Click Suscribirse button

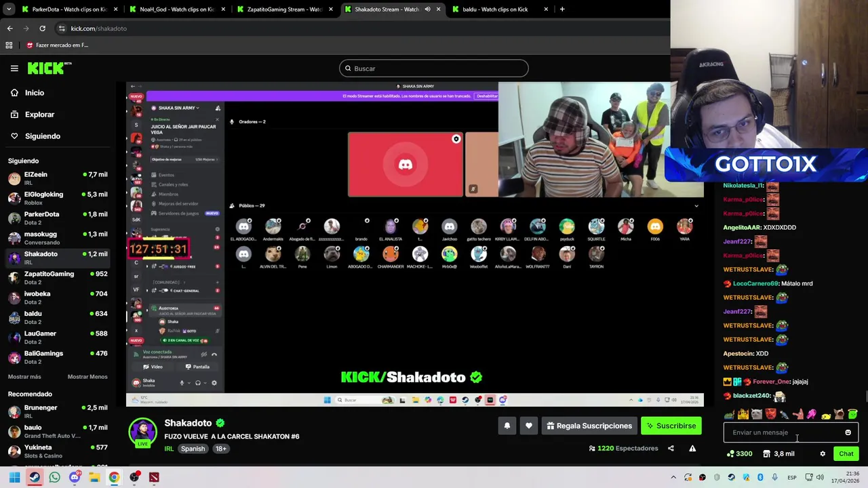coord(671,426)
